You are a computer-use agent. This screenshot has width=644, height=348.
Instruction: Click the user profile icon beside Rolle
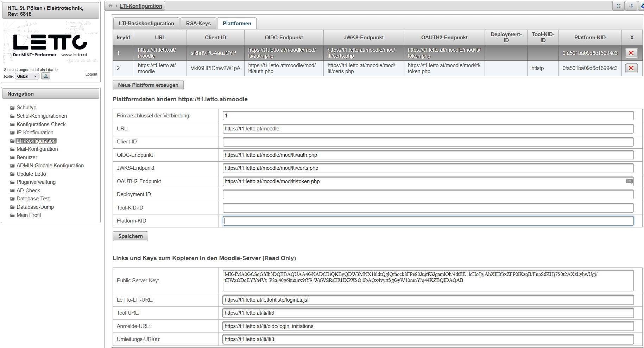[x=46, y=76]
